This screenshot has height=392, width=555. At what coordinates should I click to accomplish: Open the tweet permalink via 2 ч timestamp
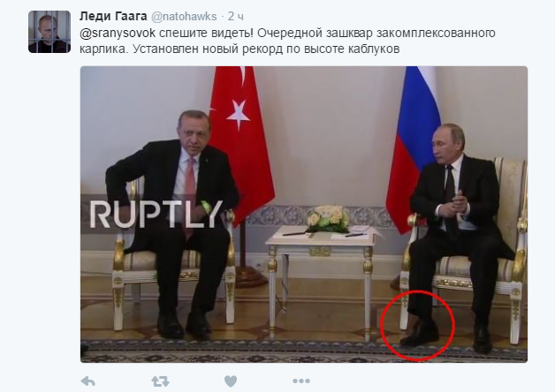pos(235,16)
